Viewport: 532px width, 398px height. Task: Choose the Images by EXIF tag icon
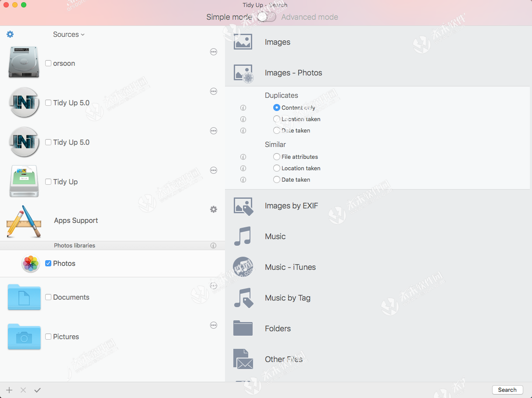tap(243, 206)
